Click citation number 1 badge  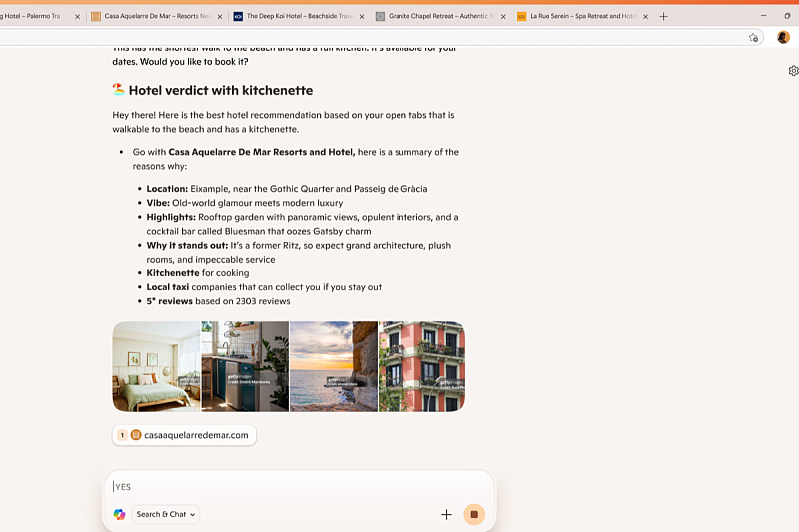(x=122, y=435)
